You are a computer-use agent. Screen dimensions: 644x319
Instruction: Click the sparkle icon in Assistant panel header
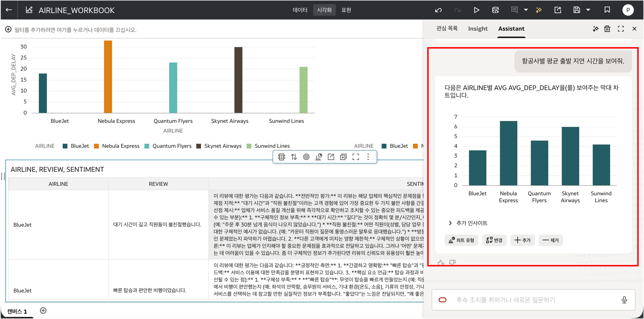(x=595, y=29)
